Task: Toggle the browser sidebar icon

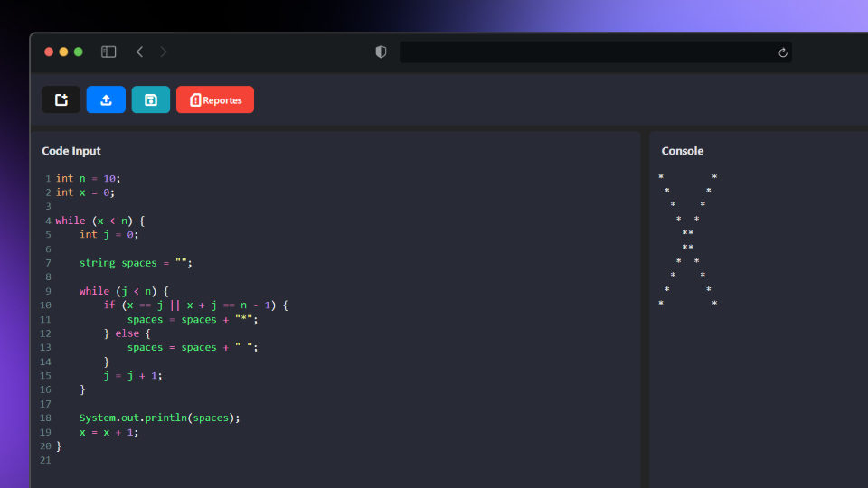Action: [108, 52]
